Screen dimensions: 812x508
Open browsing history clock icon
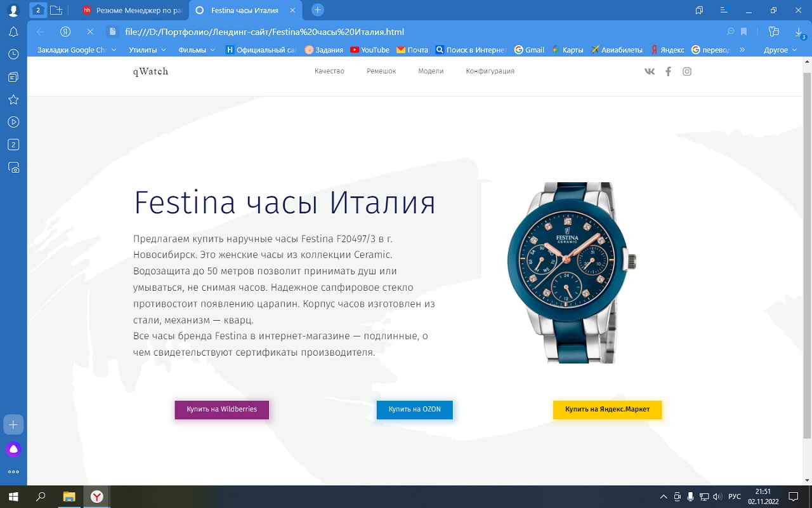coord(13,55)
